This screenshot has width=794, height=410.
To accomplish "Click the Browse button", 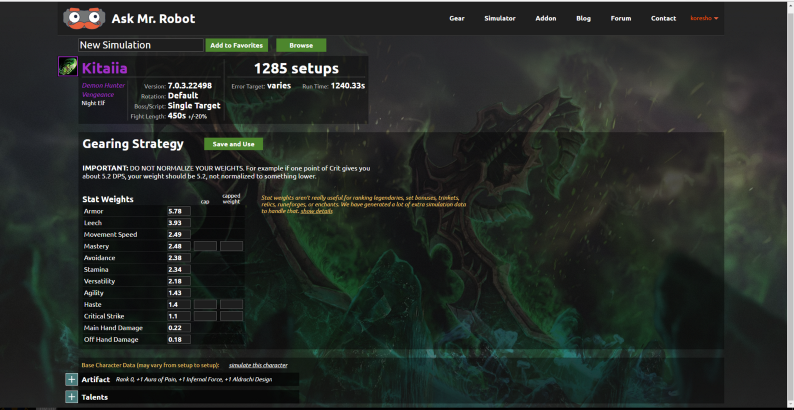I will [301, 45].
